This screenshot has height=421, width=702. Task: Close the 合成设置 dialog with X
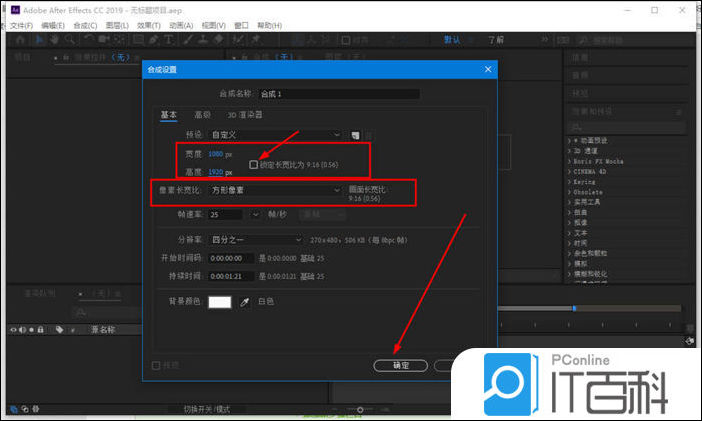(x=488, y=69)
